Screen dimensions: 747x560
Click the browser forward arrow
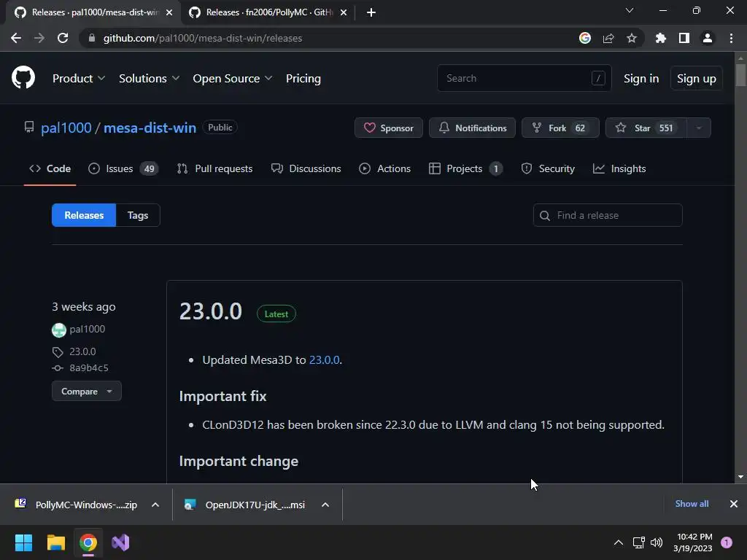[39, 38]
